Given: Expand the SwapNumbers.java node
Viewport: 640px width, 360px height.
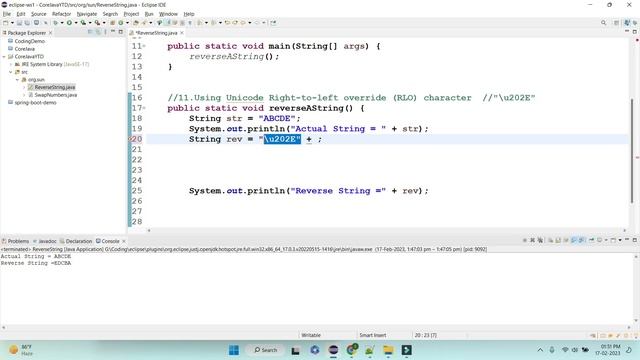Looking at the screenshot, I should pyautogui.click(x=24, y=95).
